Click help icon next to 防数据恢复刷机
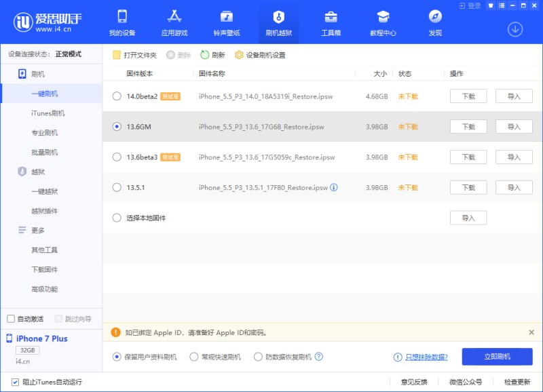 319,356
